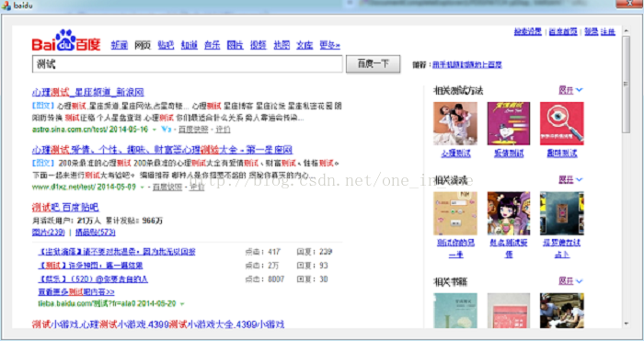This screenshot has height=341, width=644.
Task: Close the baidu window
Action: tap(629, 4)
